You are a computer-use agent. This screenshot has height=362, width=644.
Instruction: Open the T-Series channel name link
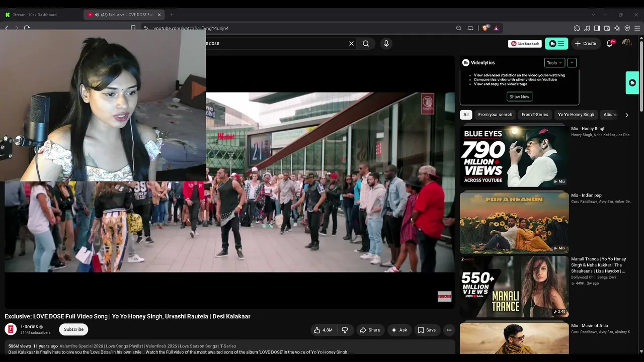click(29, 327)
